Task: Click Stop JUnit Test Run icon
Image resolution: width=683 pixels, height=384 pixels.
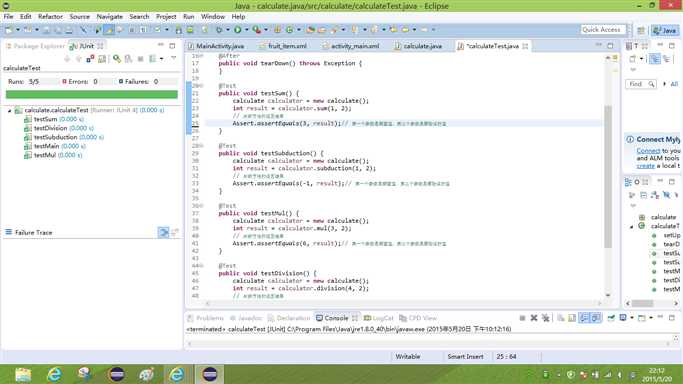Action: (x=140, y=58)
